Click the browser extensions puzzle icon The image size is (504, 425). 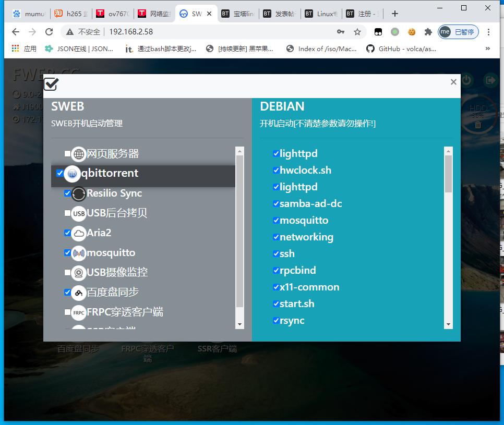(x=428, y=32)
